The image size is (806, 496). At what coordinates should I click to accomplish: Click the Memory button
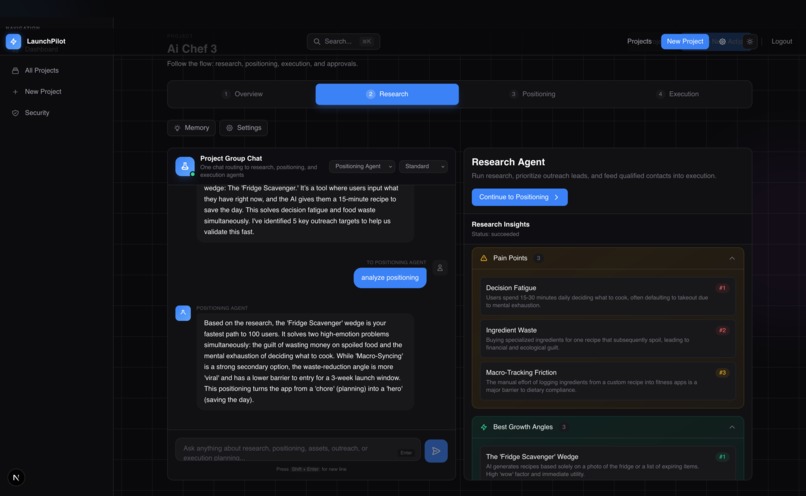[x=191, y=128]
